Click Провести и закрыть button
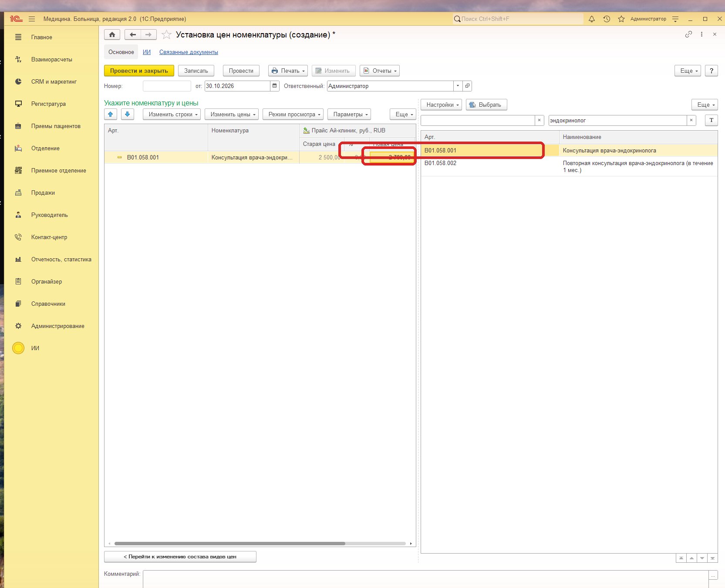 (139, 71)
